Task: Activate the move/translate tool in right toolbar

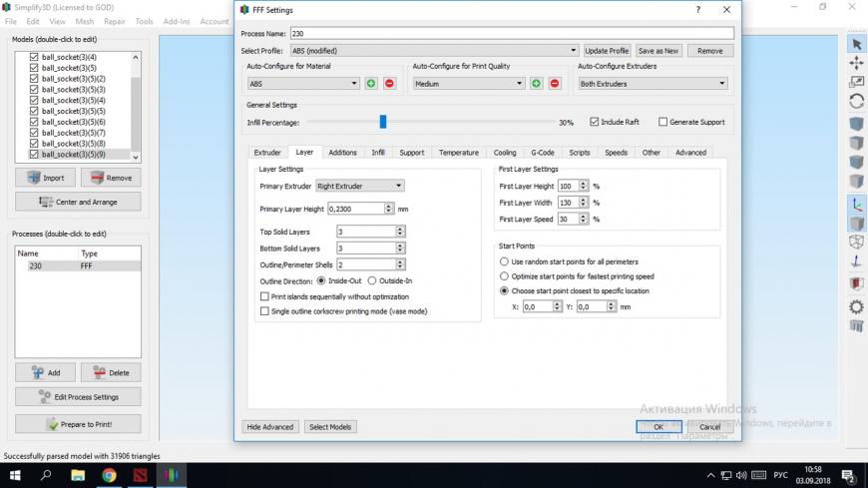Action: point(856,63)
